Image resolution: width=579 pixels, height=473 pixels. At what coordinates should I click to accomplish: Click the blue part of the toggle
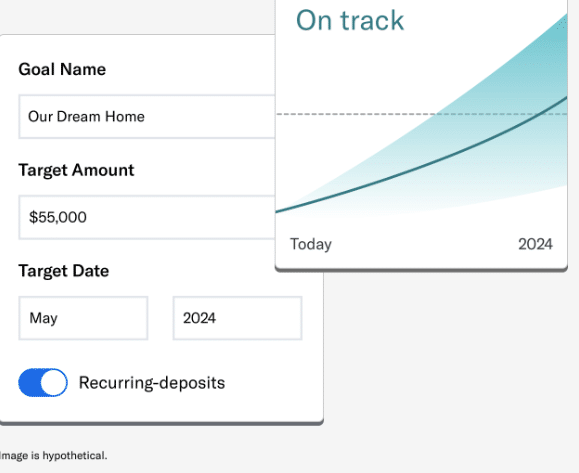click(x=29, y=383)
